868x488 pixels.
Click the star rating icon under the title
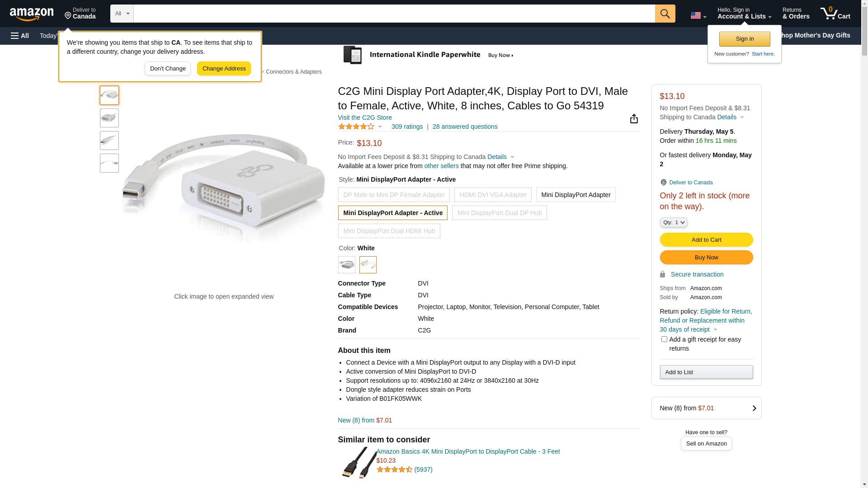356,127
